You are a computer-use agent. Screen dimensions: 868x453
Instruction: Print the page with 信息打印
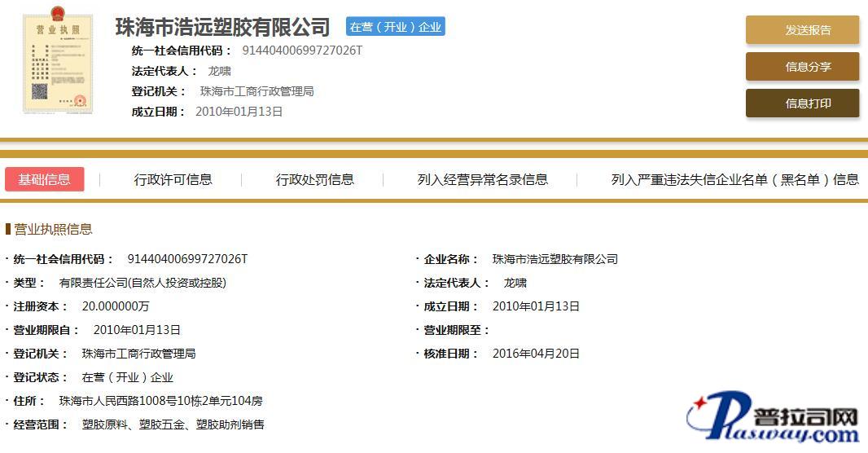tap(802, 103)
